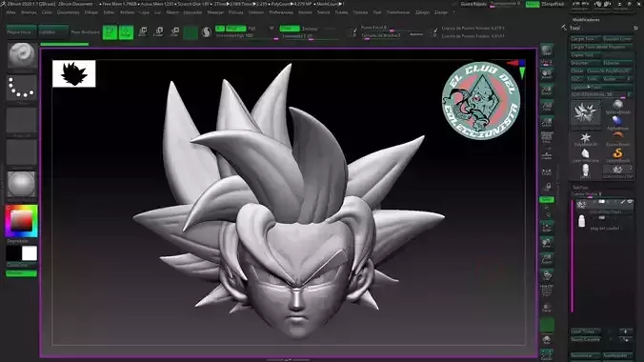644x362 pixels.
Task: Toggle the green Xyz rotation button
Action: pos(547,200)
